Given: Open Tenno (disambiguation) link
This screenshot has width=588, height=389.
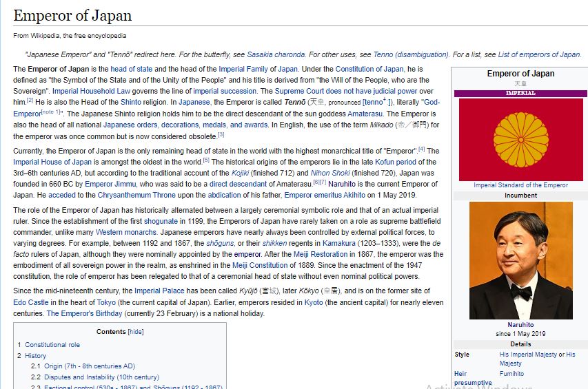Looking at the screenshot, I should point(411,54).
